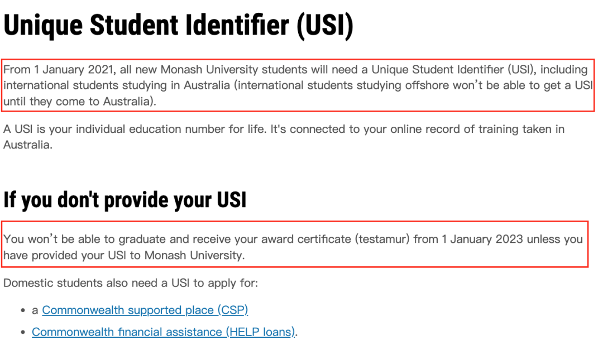Click the paragraph starting "From 1 January 2021"
This screenshot has width=603, height=364.
[x=298, y=85]
